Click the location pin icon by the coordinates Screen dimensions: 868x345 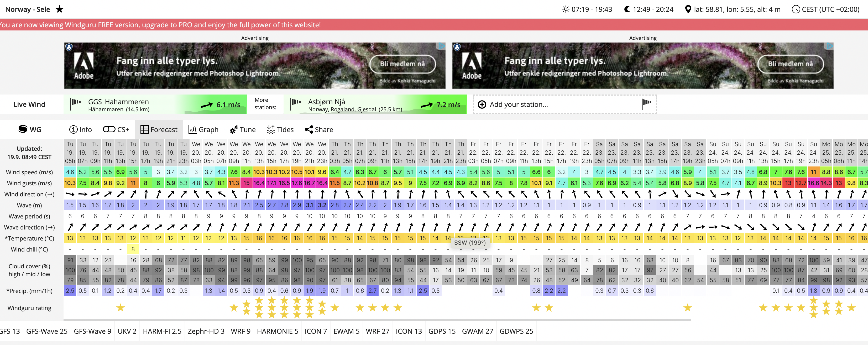click(688, 9)
